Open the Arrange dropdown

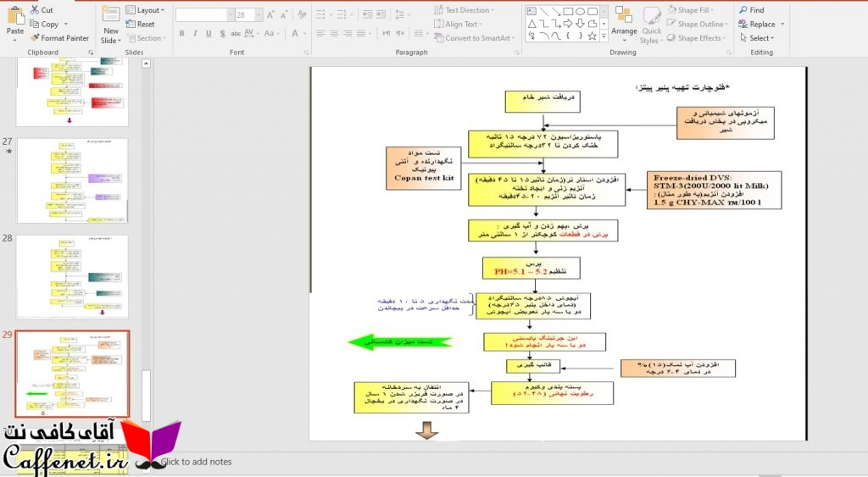pos(624,25)
